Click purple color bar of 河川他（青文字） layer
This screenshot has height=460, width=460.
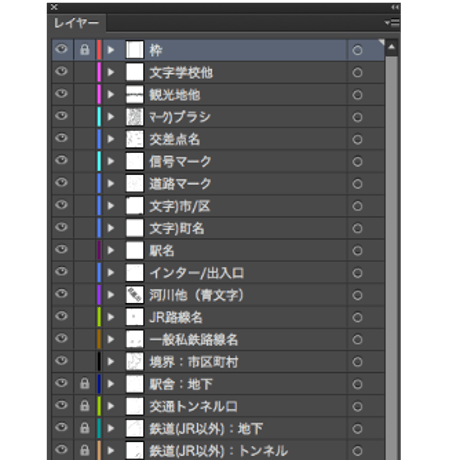pos(99,295)
